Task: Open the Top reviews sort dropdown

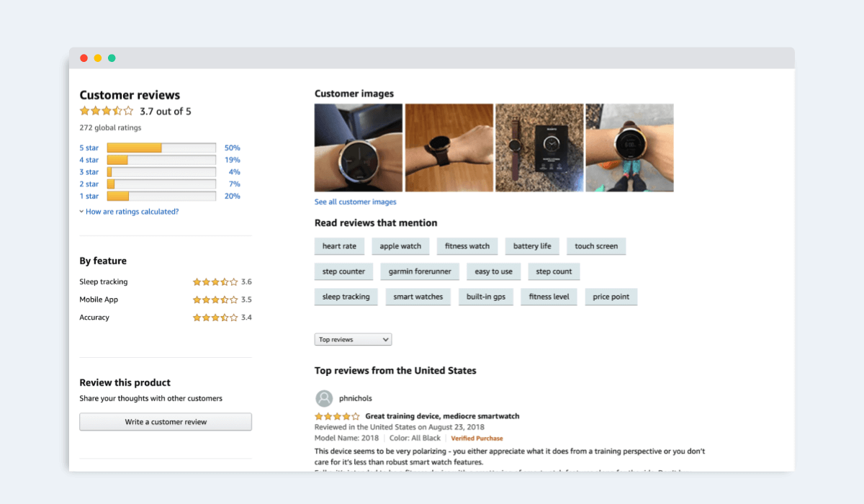Action: point(353,339)
